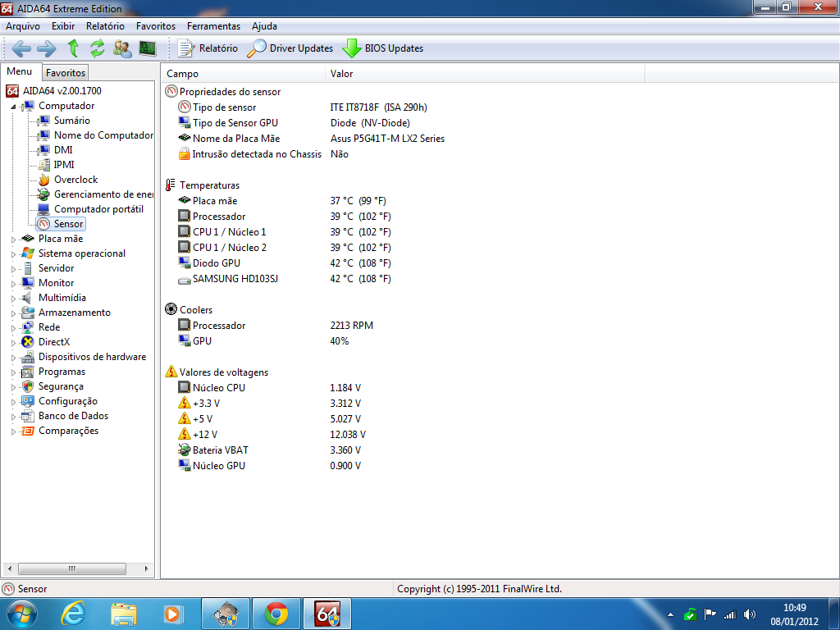Screen dimensions: 840x630
Task: Open the green monitor diagnostics toolbar icon
Action: coord(148,48)
